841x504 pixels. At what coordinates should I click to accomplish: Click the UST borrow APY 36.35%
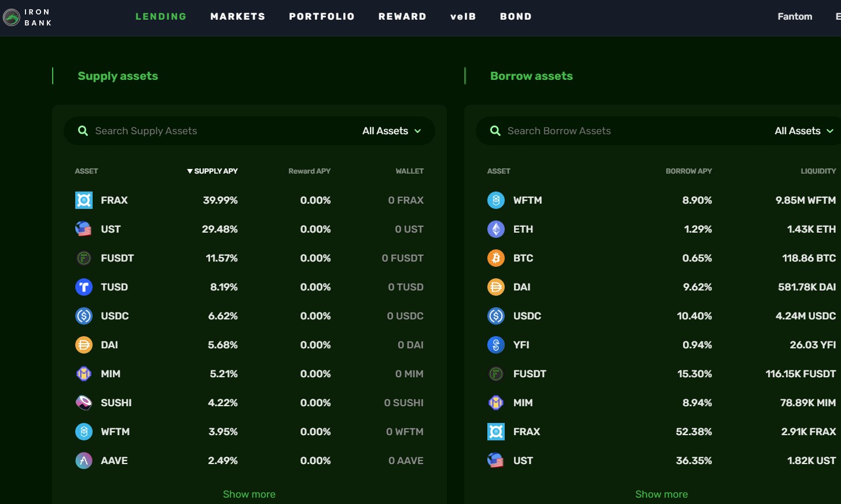click(x=694, y=461)
